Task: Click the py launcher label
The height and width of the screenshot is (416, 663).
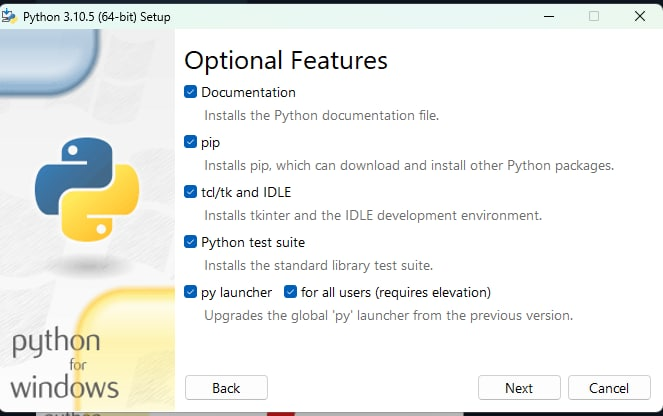Action: (236, 293)
